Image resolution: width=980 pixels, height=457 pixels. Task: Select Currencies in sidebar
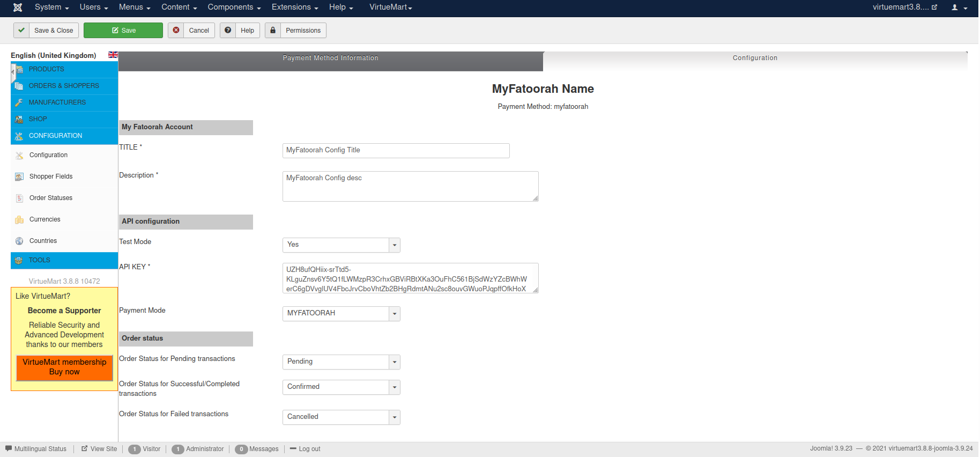[45, 219]
